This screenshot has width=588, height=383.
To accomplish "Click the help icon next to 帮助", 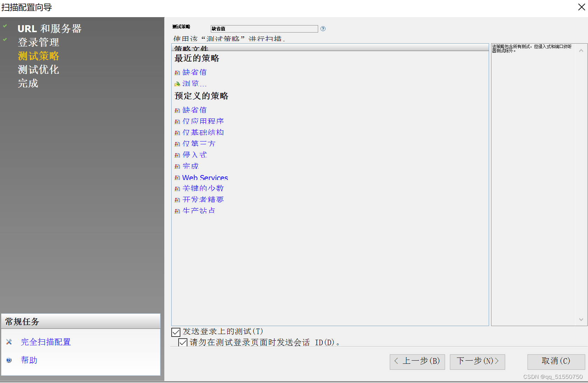I will click(x=9, y=360).
